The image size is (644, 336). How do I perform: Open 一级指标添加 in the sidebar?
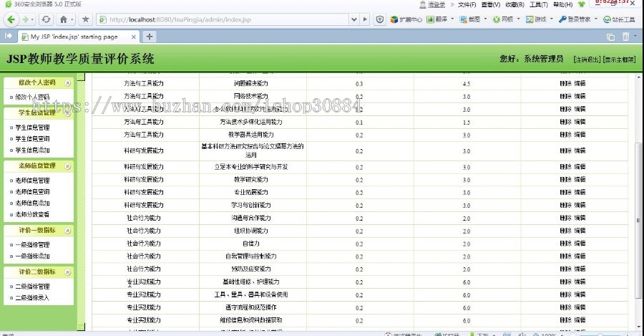coord(32,256)
